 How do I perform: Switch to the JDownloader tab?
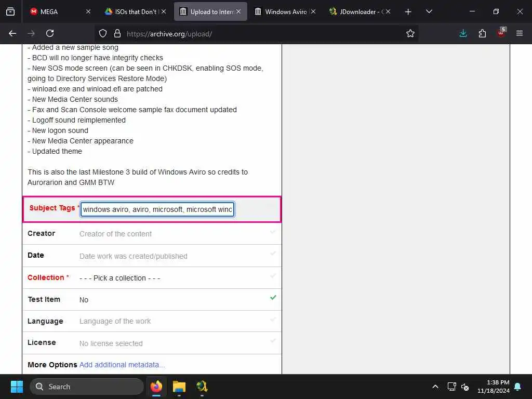360,11
